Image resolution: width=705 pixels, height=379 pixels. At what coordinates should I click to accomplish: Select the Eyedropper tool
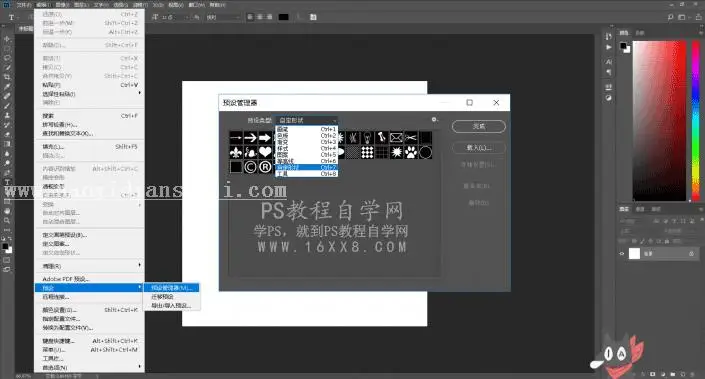click(7, 86)
